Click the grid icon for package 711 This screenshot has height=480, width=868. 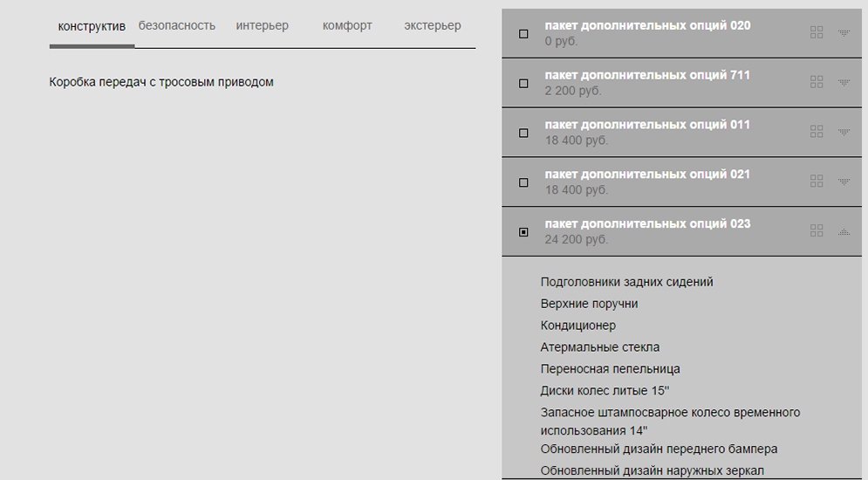point(817,82)
